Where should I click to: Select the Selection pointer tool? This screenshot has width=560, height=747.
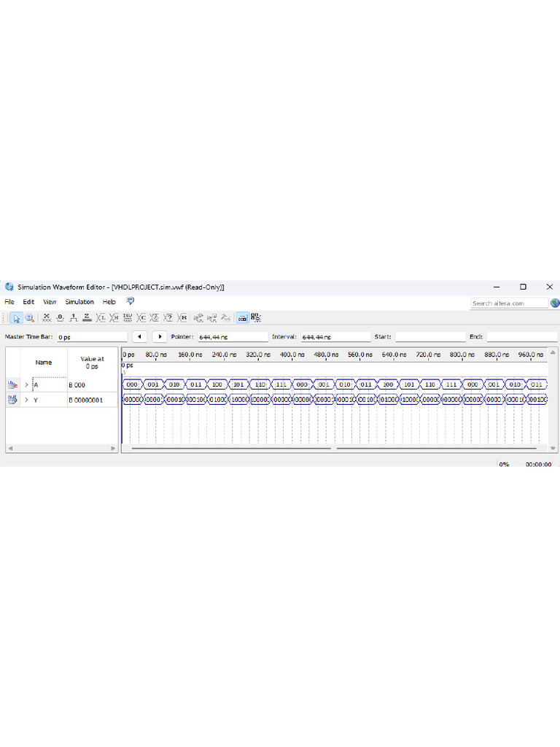tap(16, 318)
